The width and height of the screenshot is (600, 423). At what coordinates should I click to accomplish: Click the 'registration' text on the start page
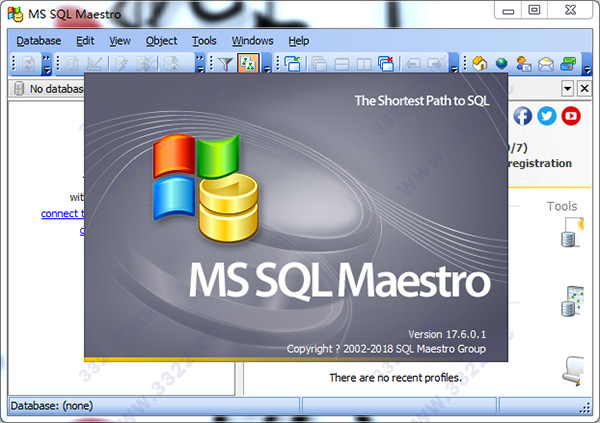coord(540,163)
